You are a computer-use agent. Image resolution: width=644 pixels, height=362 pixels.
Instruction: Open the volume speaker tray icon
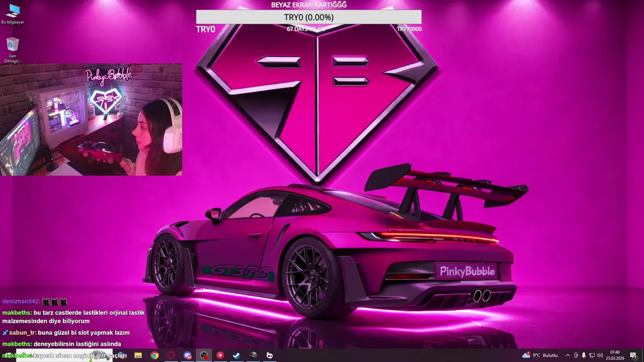600,355
